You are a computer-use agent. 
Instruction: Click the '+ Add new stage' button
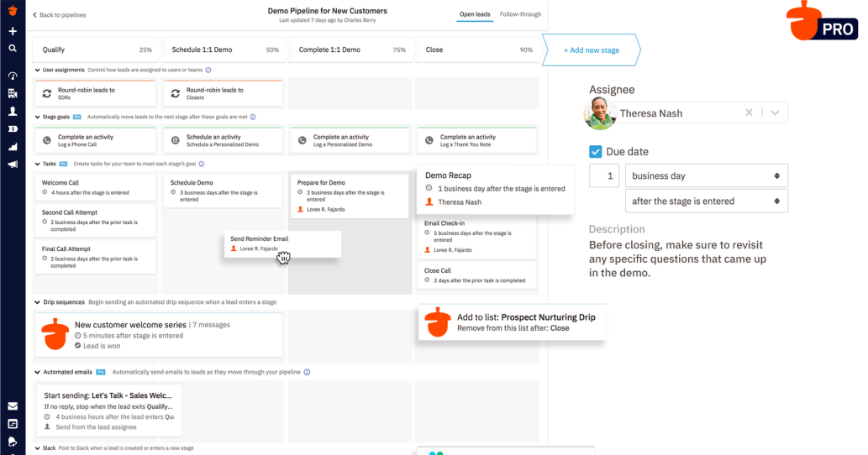[x=592, y=50]
